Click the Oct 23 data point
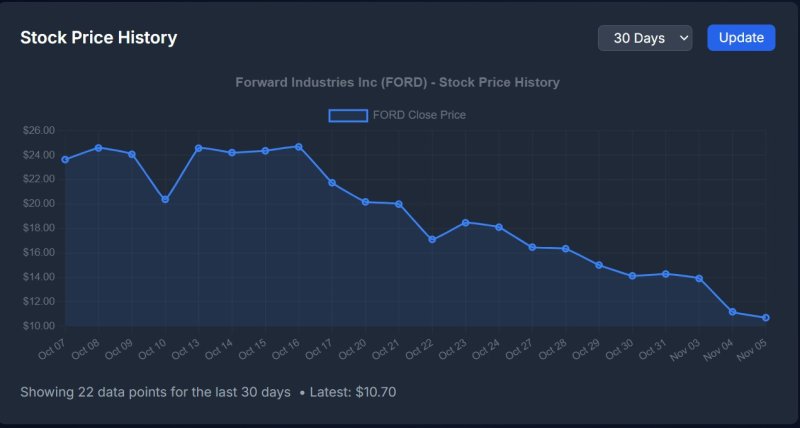This screenshot has height=428, width=800. 465,223
